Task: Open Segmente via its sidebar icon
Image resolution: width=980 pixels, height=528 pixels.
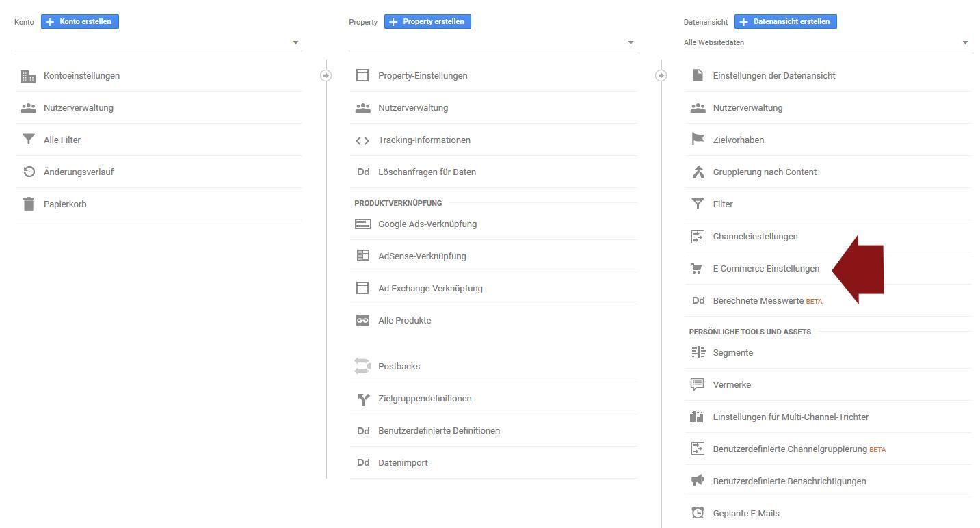Action: [x=698, y=352]
